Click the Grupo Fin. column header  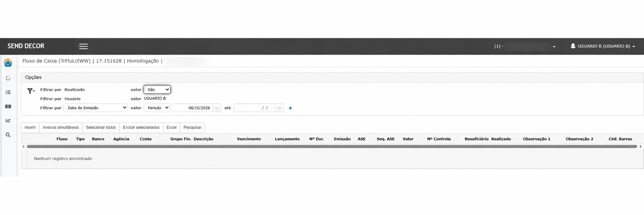click(181, 139)
